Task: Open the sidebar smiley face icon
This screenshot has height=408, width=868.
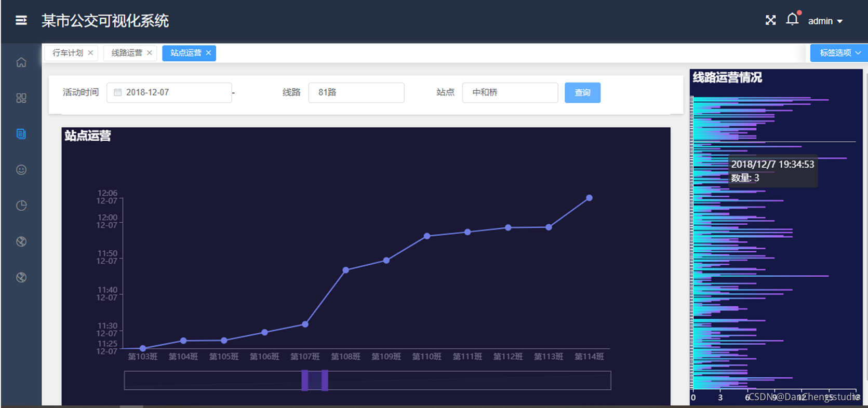Action: 21,170
